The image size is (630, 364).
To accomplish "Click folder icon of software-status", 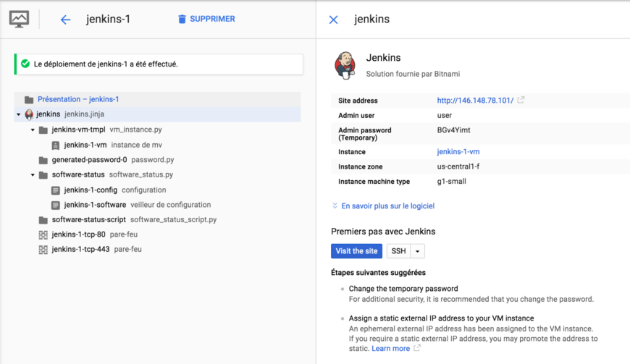I will pyautogui.click(x=43, y=175).
